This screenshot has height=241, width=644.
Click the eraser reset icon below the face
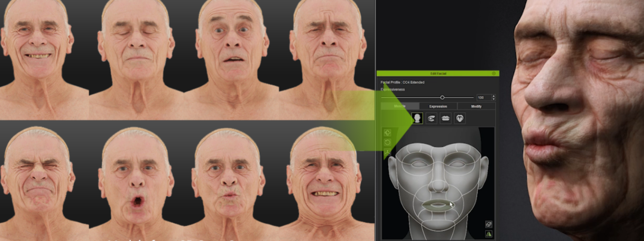489,224
